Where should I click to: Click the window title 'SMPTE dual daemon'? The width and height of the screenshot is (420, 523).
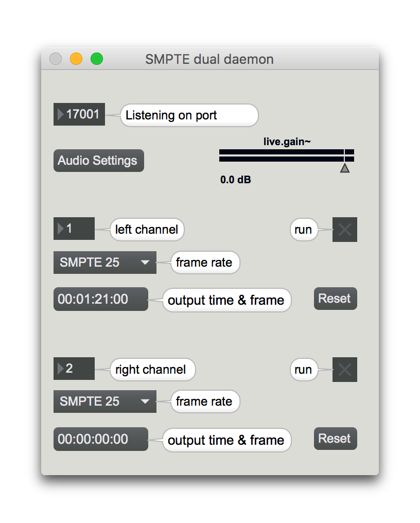(x=209, y=59)
